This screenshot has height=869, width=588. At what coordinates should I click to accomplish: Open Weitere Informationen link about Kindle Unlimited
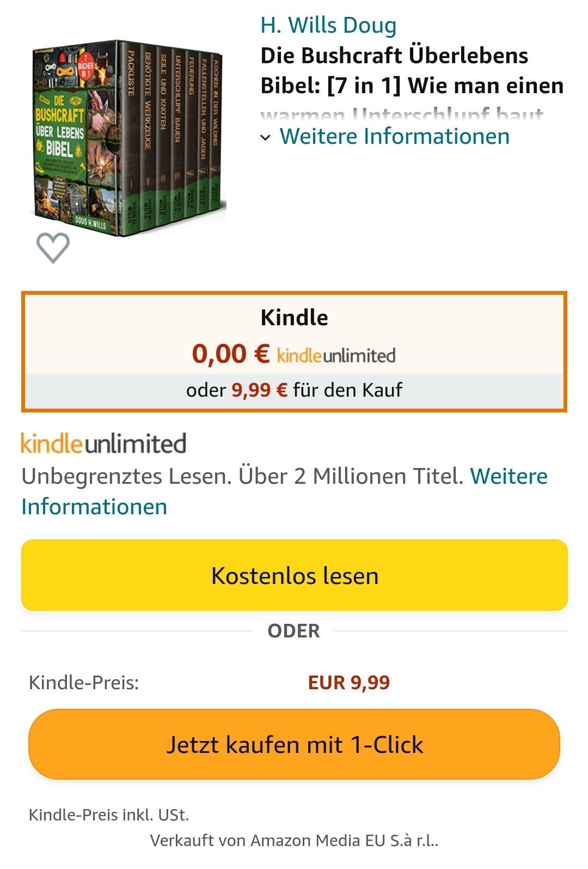pyautogui.click(x=94, y=507)
